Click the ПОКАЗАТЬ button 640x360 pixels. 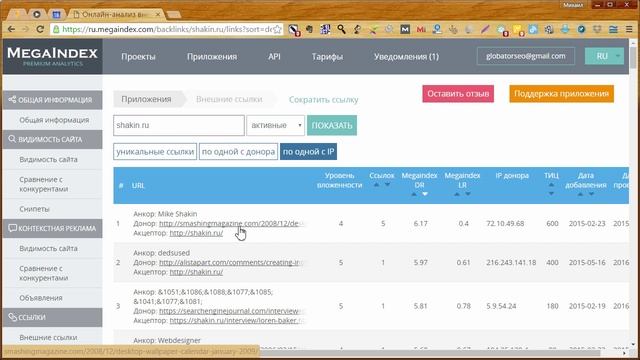(332, 125)
